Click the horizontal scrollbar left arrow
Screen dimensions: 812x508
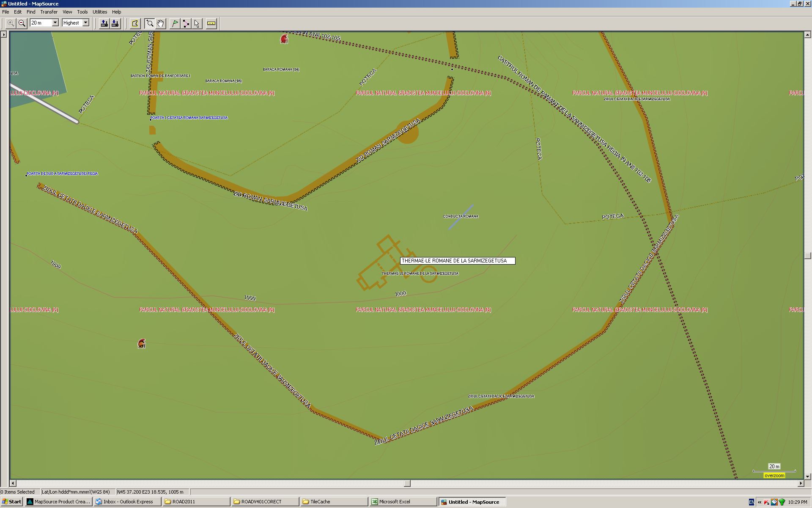pos(13,483)
